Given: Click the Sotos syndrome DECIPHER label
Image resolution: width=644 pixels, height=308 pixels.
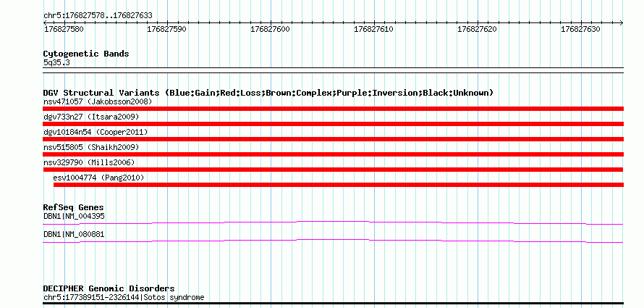Looking at the screenshot, I should (124, 297).
